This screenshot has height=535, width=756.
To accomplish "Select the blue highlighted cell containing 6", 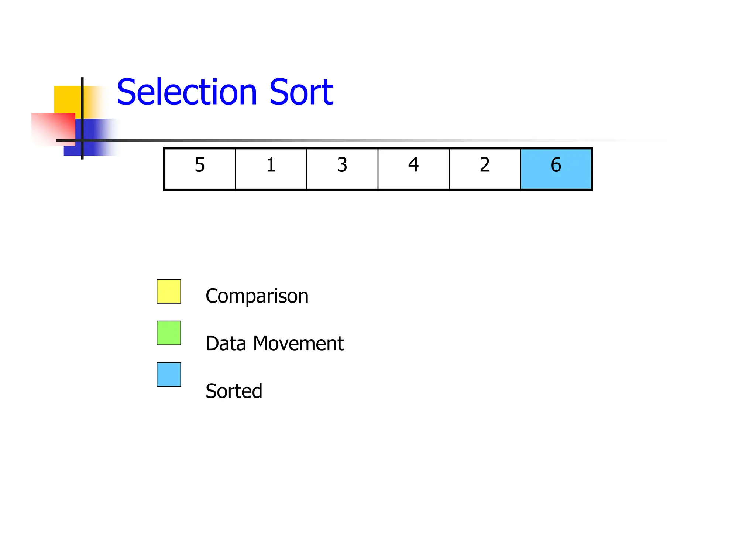I will (556, 169).
